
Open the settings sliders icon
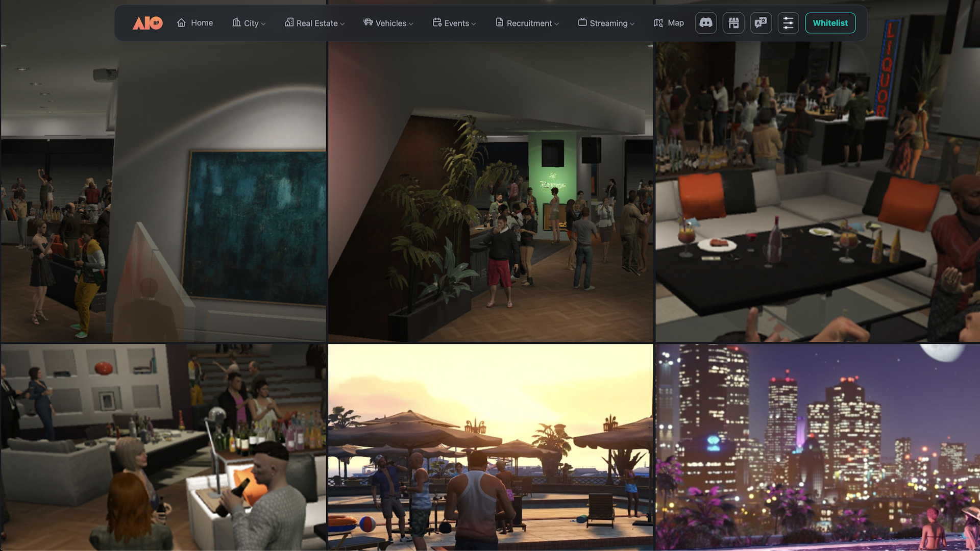click(788, 23)
